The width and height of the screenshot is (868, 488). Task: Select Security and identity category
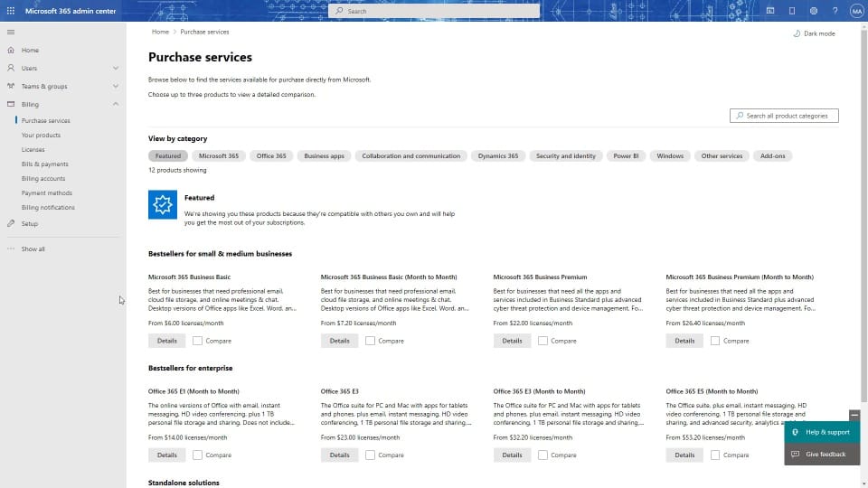click(566, 156)
